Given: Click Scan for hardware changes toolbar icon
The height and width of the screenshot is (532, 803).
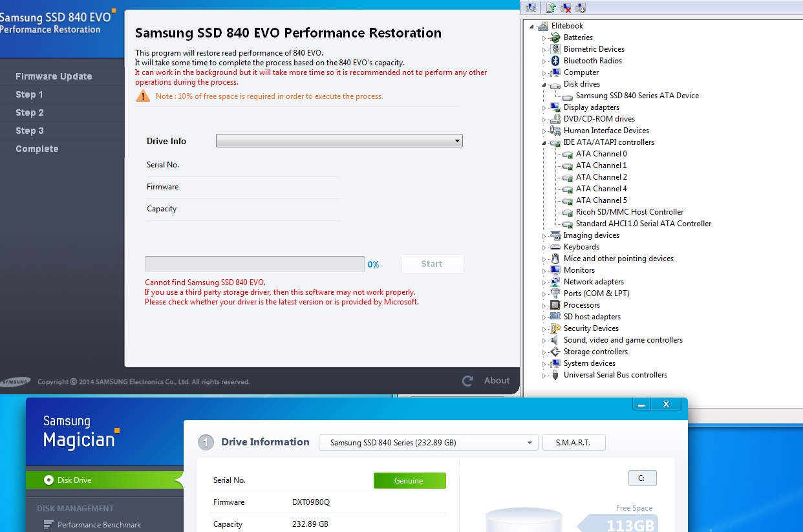Looking at the screenshot, I should point(531,8).
